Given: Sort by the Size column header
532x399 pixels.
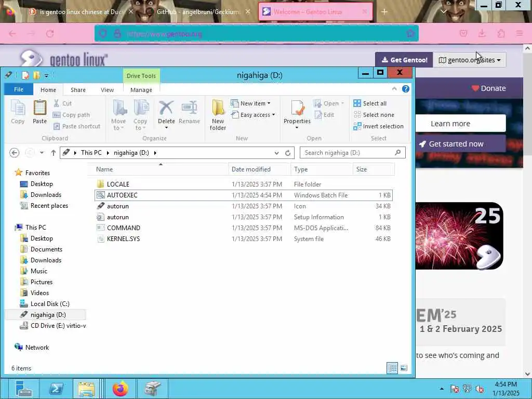Looking at the screenshot, I should tap(373, 169).
